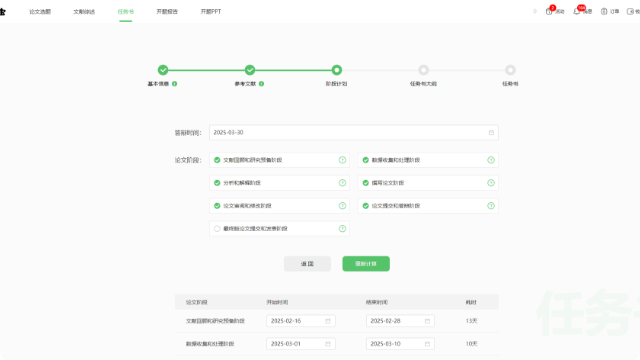Click the 基本信息 step label
Image resolution: width=640 pixels, height=360 pixels.
[x=158, y=84]
